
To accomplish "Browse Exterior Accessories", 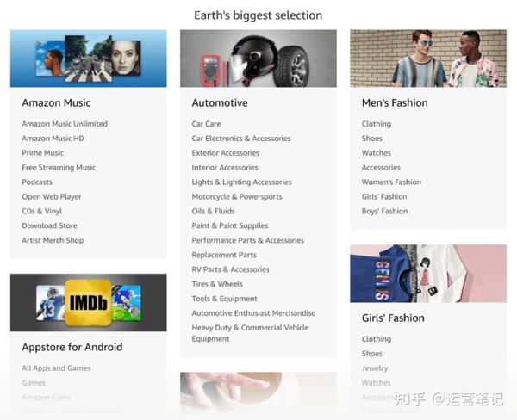I will 226,153.
